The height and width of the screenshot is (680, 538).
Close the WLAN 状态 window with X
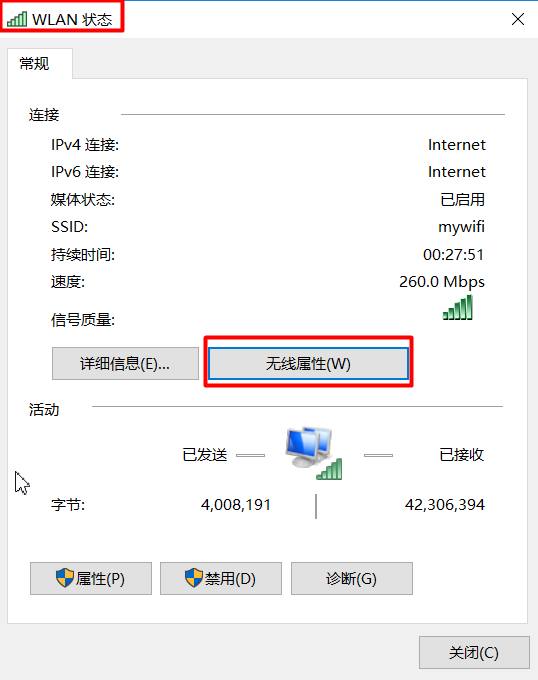[x=518, y=19]
